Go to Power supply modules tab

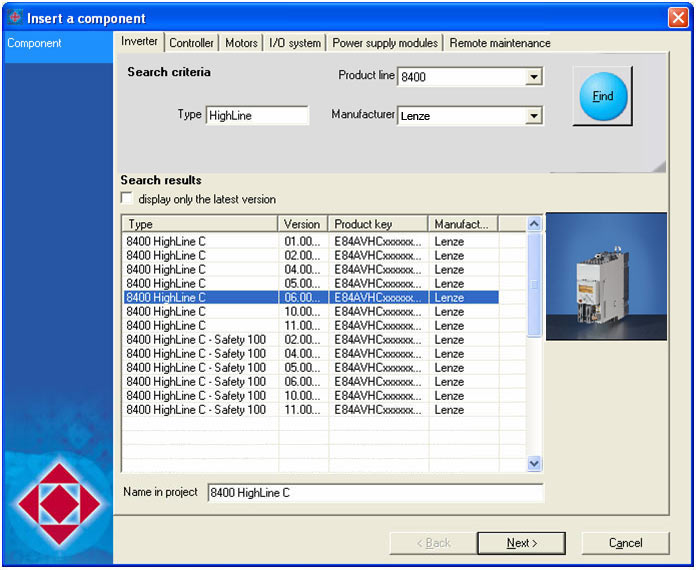385,43
